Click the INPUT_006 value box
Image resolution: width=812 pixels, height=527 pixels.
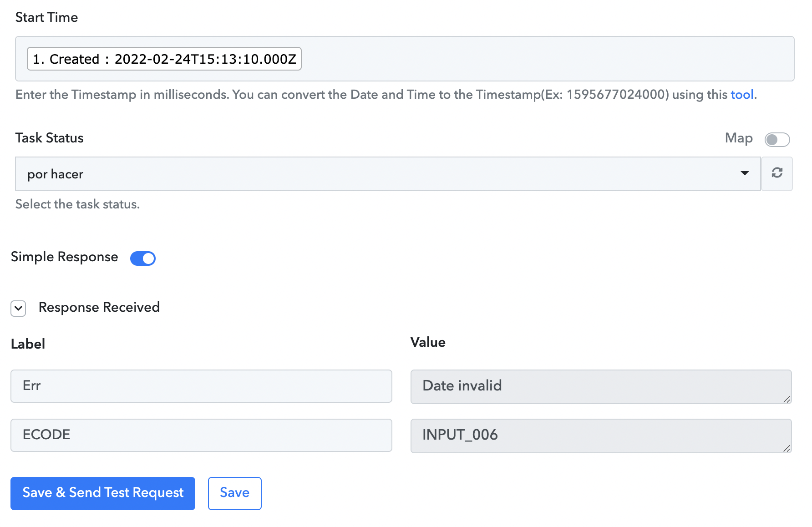pos(601,436)
